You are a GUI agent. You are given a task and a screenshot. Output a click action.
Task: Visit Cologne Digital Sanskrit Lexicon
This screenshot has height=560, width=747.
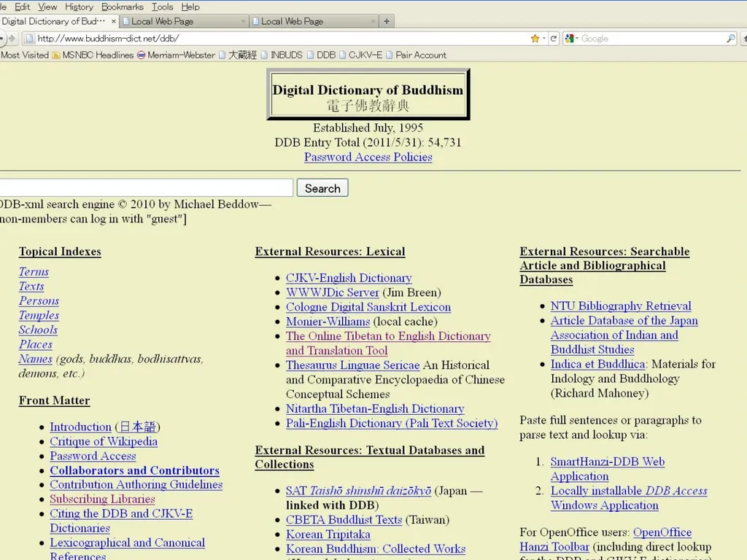coord(368,307)
